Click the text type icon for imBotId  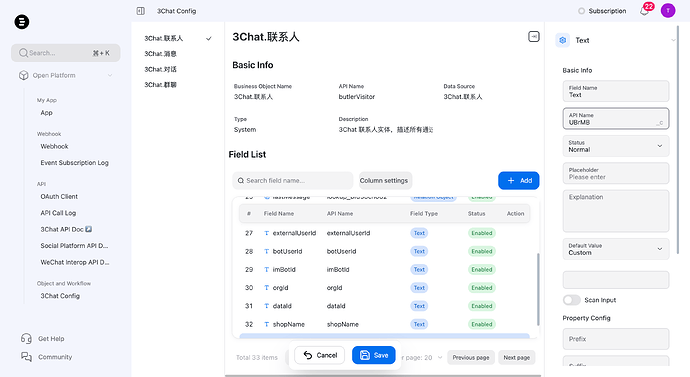coord(266,270)
